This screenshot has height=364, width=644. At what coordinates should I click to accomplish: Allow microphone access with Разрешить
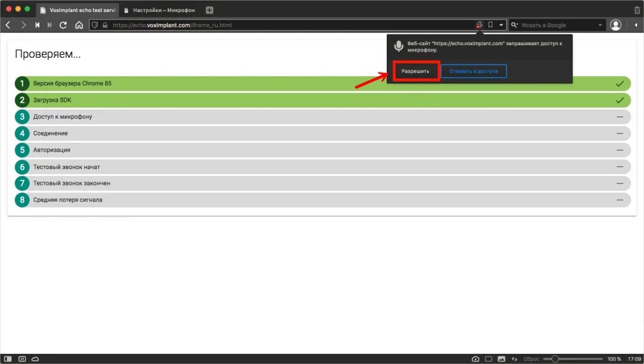click(415, 71)
